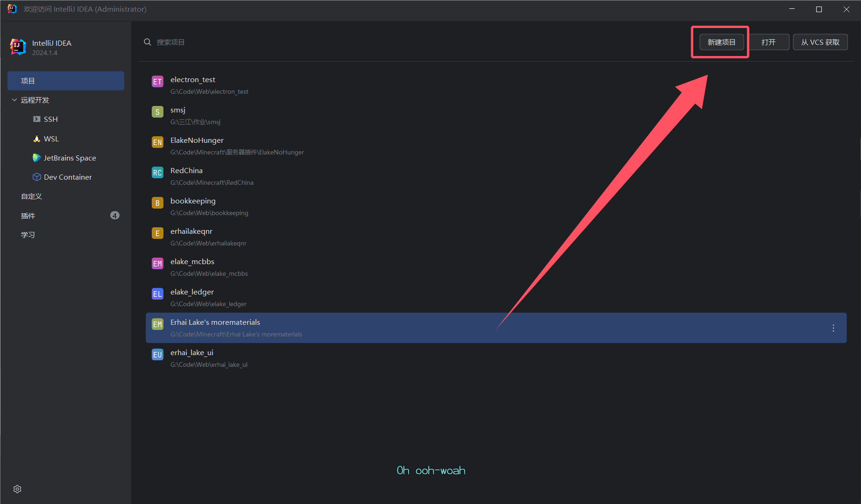Open more options for Erhai Lake's morematerials
Screen dimensions: 861x504
click(833, 328)
